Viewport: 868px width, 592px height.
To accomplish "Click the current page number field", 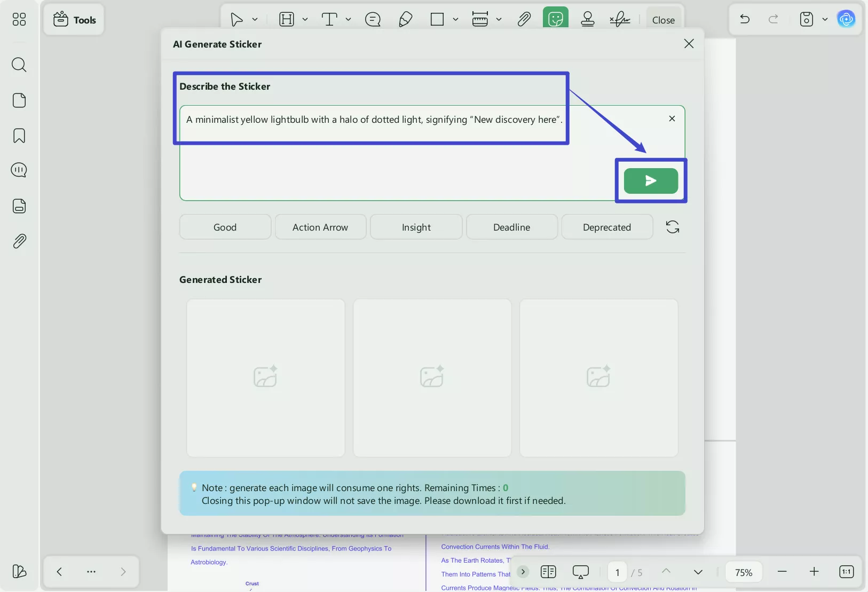I will (x=618, y=572).
